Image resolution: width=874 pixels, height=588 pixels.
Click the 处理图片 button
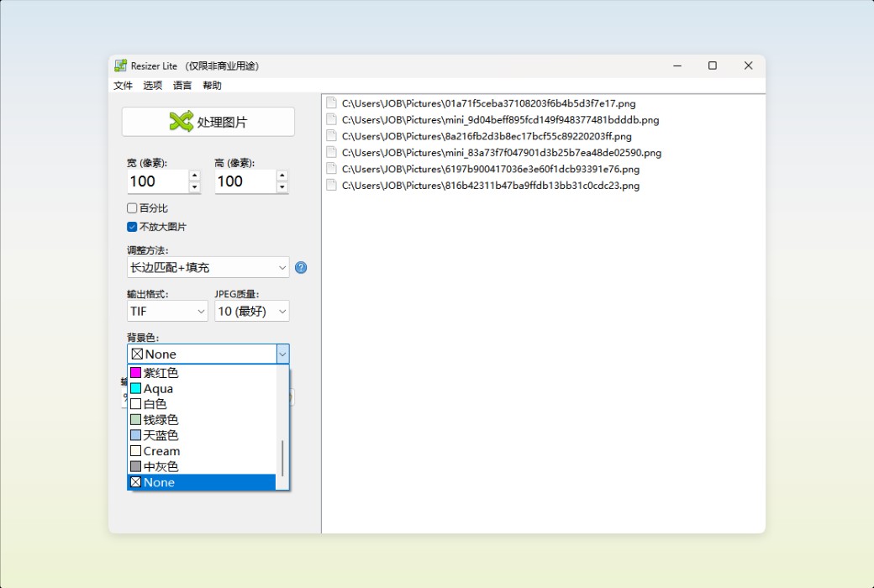pos(208,121)
